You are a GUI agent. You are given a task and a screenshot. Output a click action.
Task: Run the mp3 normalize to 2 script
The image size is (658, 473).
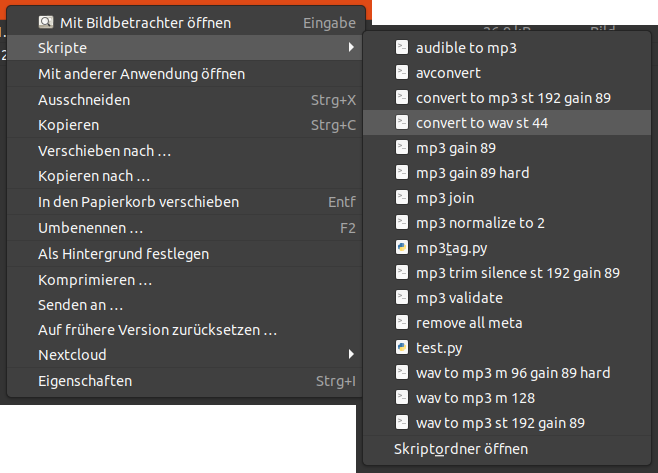pos(507,223)
